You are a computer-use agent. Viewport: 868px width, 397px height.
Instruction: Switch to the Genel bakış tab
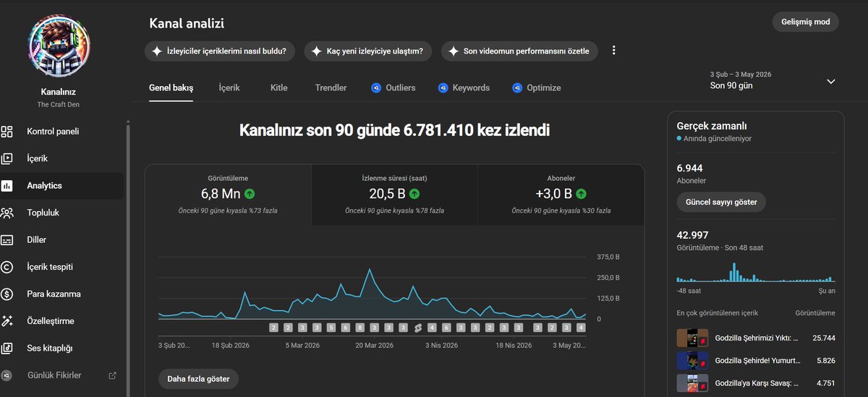[171, 87]
